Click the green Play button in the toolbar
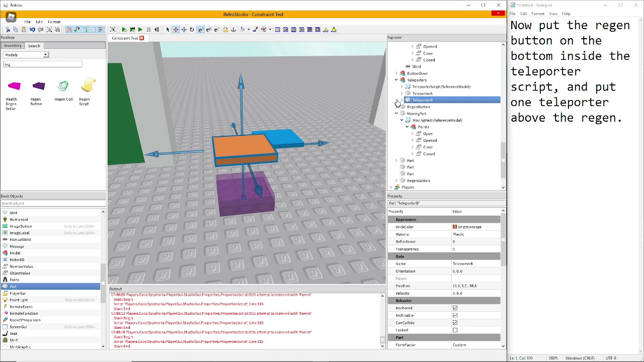 point(140,30)
